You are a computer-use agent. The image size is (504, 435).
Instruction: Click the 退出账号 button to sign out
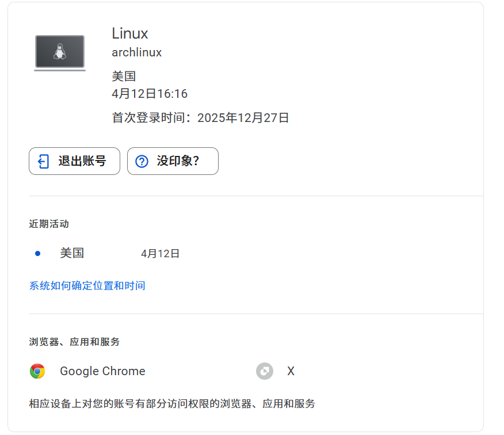click(x=74, y=161)
